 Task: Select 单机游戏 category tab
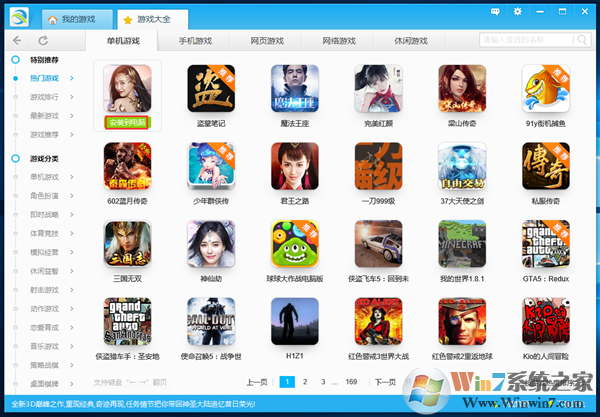pyautogui.click(x=123, y=41)
